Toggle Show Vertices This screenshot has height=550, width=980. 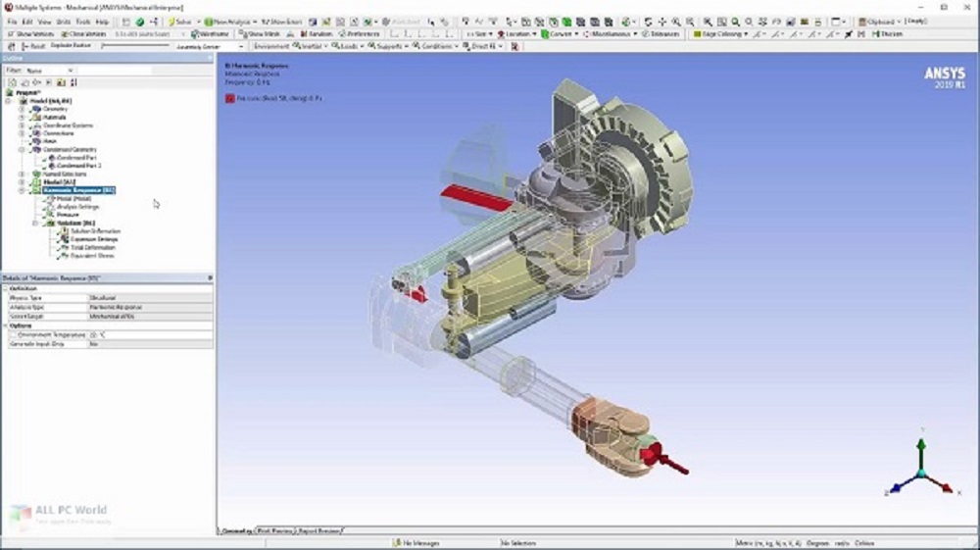[30, 33]
